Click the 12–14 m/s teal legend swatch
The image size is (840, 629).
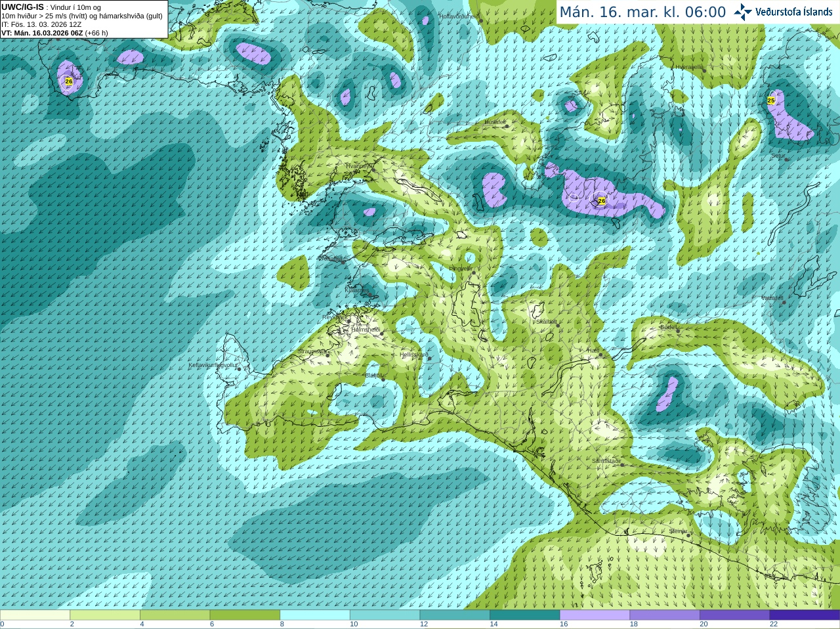click(x=455, y=615)
